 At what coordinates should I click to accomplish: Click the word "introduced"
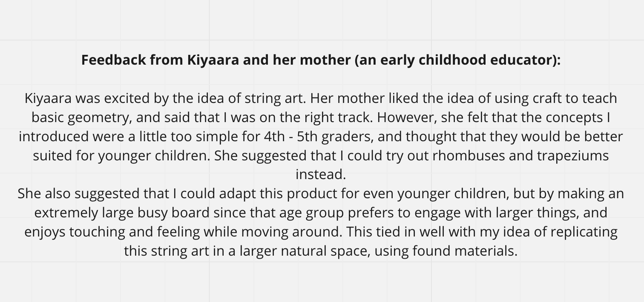point(54,137)
